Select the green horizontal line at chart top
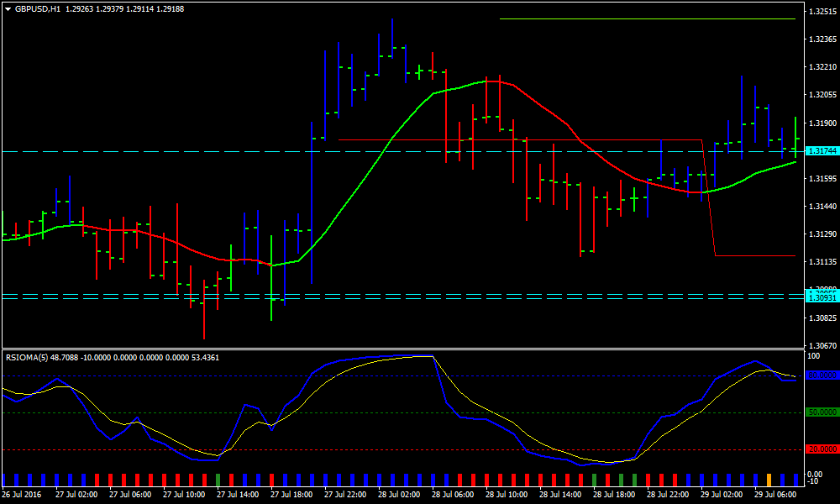840x504 pixels. coord(647,18)
